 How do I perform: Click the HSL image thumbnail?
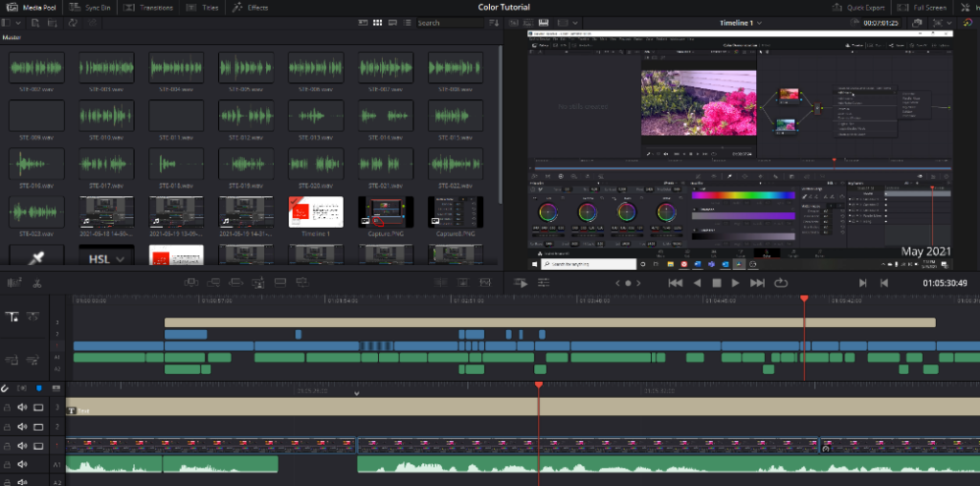click(x=106, y=254)
